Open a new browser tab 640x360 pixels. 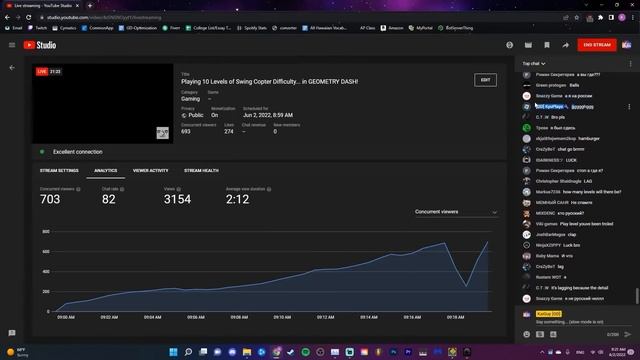tap(90, 6)
